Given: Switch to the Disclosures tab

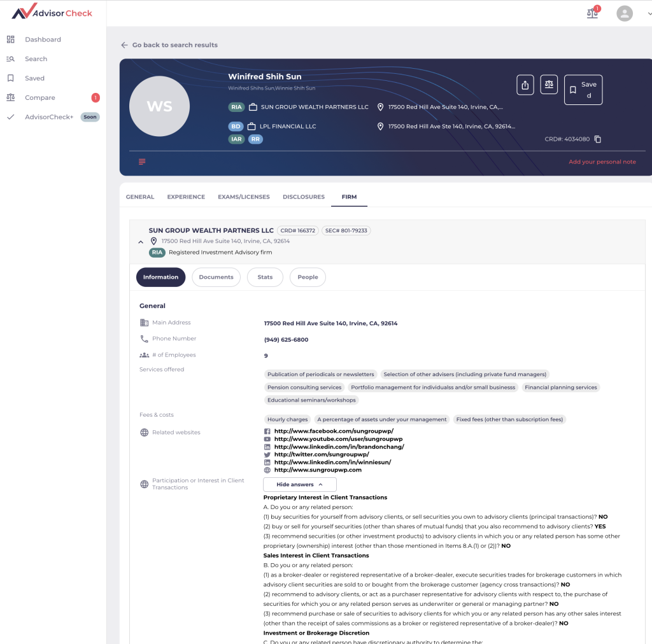Looking at the screenshot, I should (x=304, y=197).
